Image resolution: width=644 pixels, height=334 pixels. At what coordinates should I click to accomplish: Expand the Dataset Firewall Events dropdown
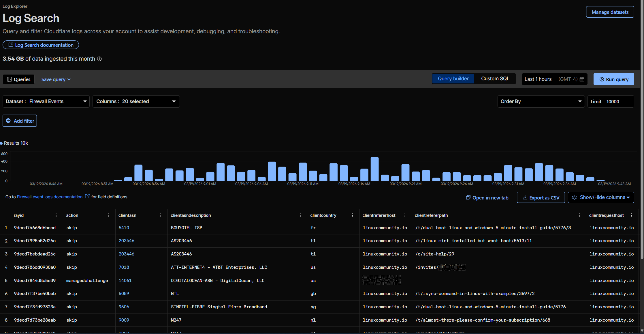pyautogui.click(x=46, y=102)
